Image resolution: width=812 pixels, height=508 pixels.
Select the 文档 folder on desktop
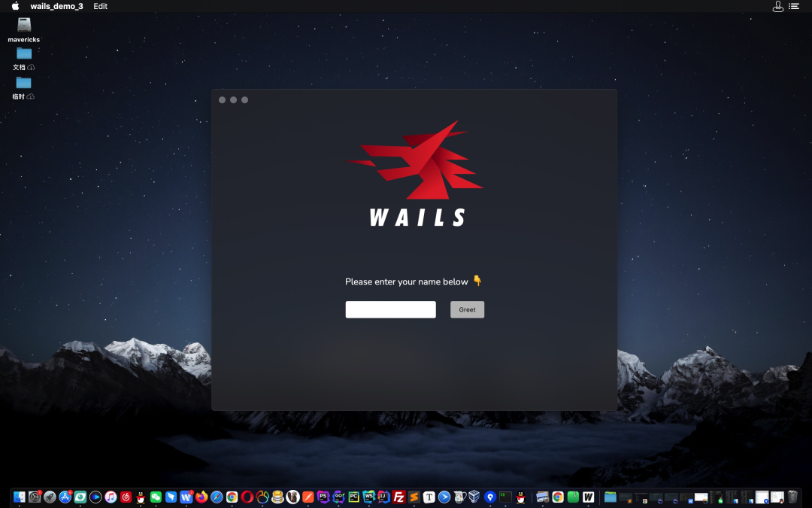(x=24, y=59)
